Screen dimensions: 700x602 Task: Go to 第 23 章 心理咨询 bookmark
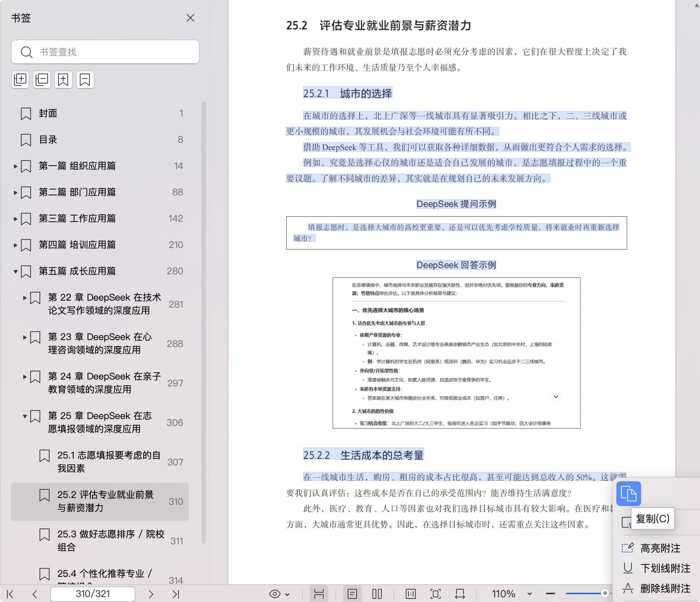100,344
